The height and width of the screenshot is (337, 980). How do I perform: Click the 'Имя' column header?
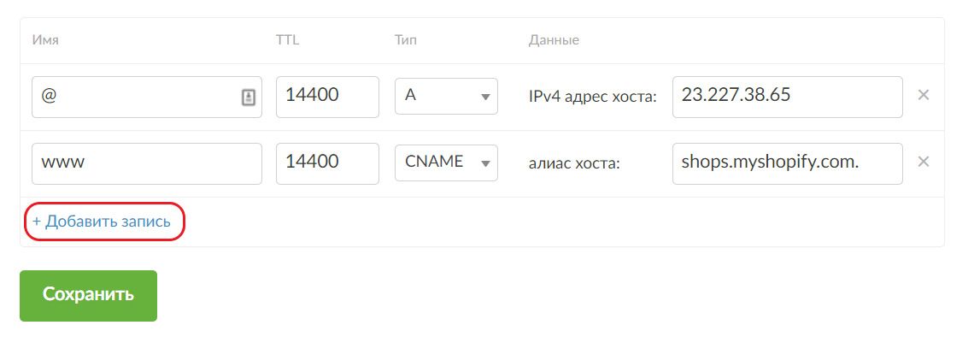pos(45,41)
